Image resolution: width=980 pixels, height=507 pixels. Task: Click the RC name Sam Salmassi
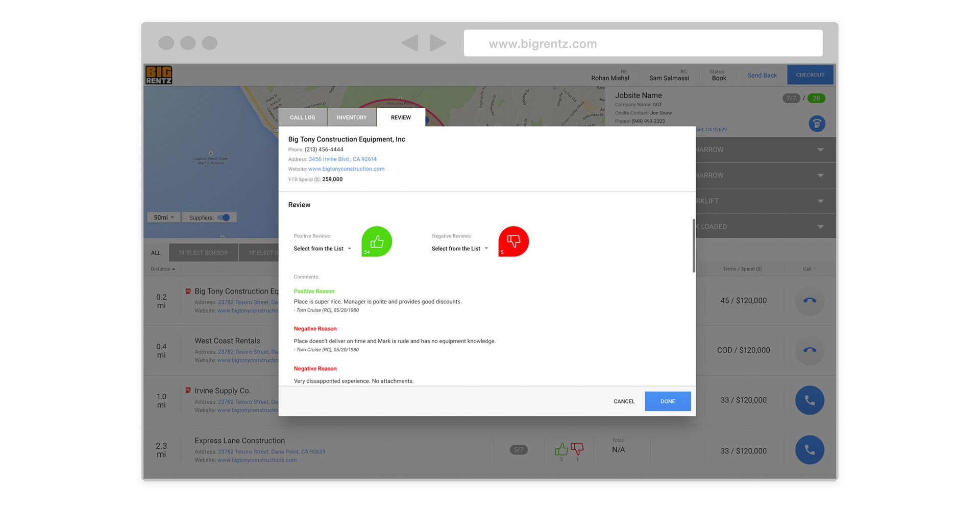pos(669,78)
